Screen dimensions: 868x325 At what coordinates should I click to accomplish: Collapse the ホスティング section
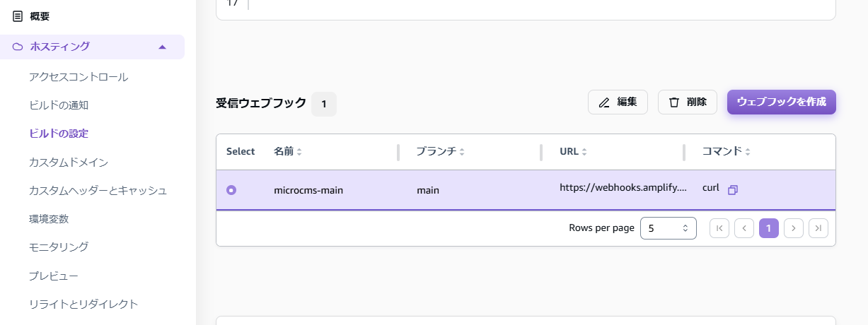pos(163,47)
